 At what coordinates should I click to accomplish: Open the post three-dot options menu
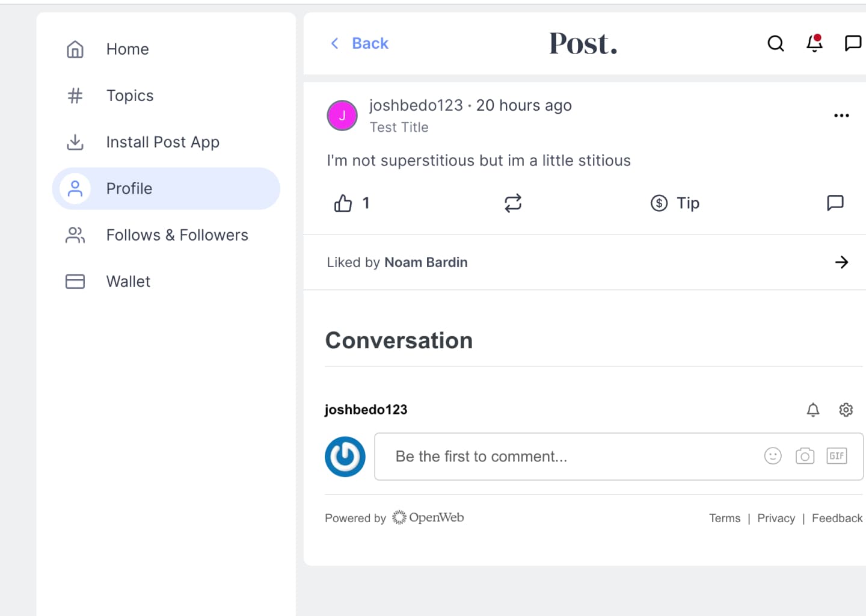pos(841,115)
